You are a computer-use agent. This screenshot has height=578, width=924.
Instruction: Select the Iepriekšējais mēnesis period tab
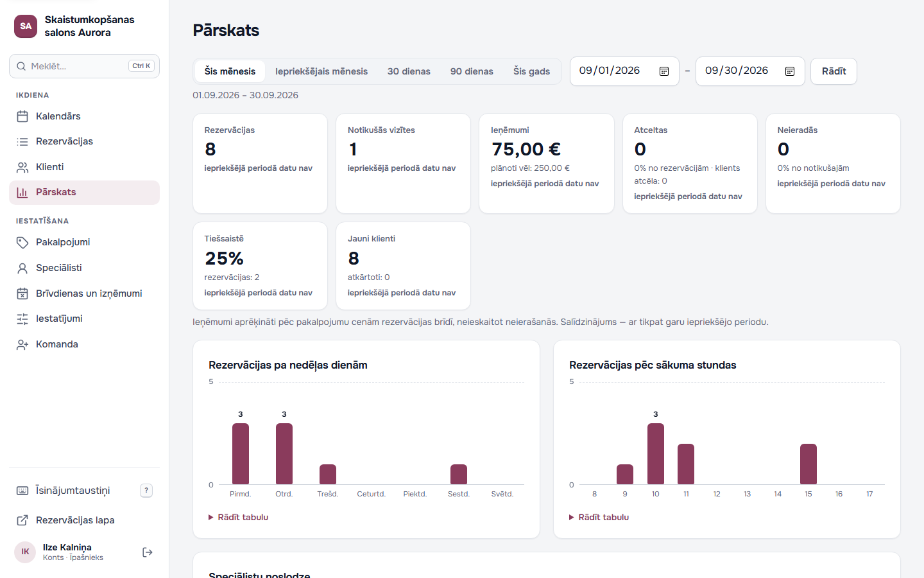[x=321, y=71]
